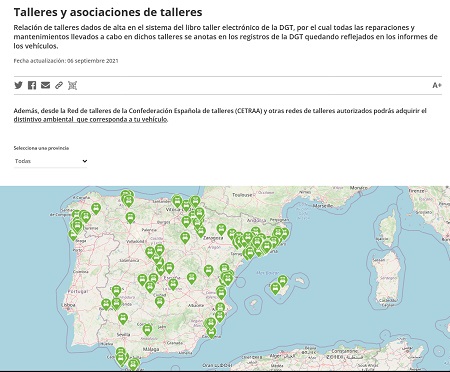450x372 pixels.
Task: Click workshop marker near Cáceres in Extremadura
Action: pos(116,291)
